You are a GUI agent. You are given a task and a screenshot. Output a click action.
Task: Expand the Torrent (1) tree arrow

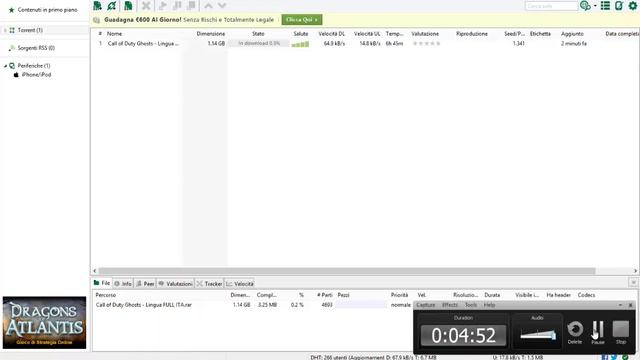5,30
